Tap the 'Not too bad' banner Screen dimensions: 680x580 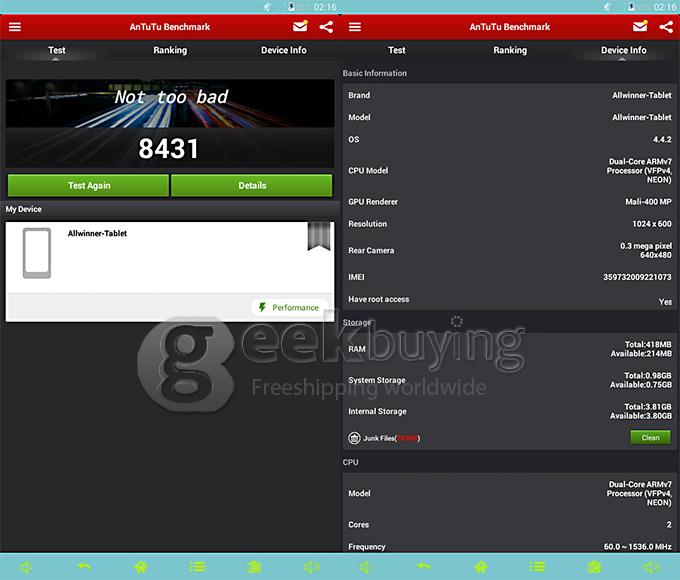coord(170,103)
